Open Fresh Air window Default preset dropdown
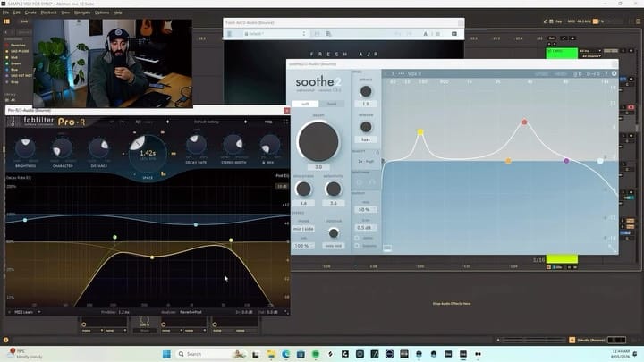 point(275,34)
